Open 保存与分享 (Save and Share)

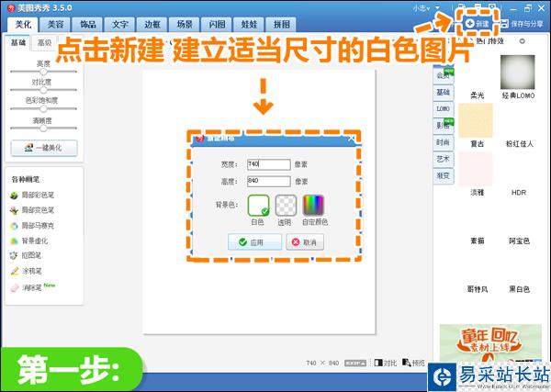pyautogui.click(x=523, y=24)
